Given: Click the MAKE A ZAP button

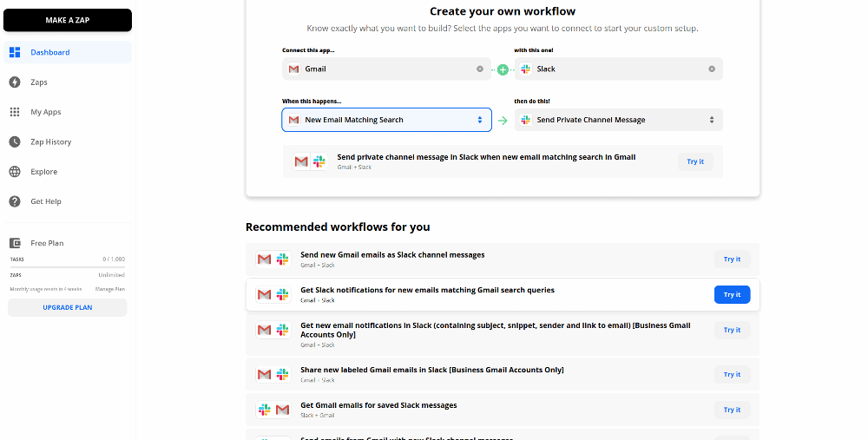Looking at the screenshot, I should tap(68, 20).
